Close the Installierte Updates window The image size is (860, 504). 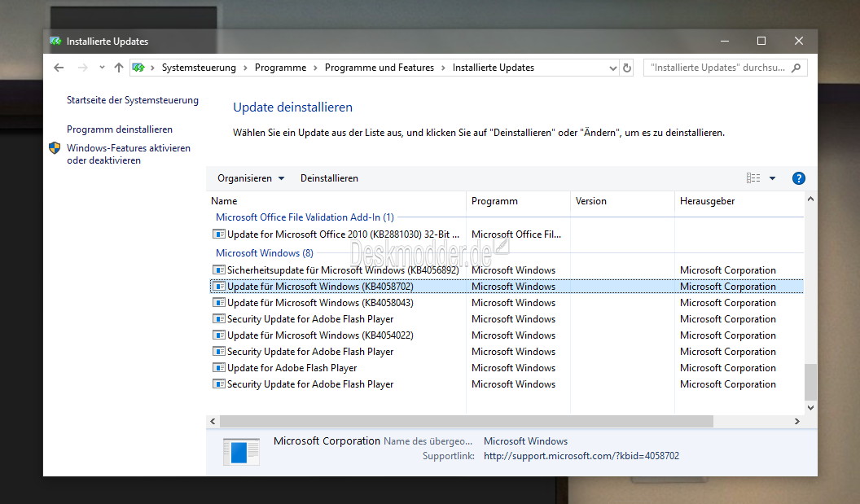tap(799, 42)
